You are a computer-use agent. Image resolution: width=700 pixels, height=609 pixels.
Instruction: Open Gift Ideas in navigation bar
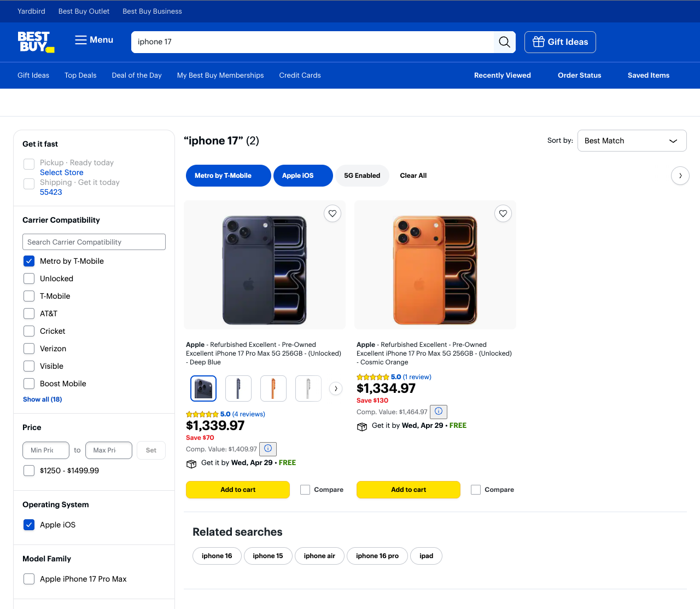click(33, 76)
